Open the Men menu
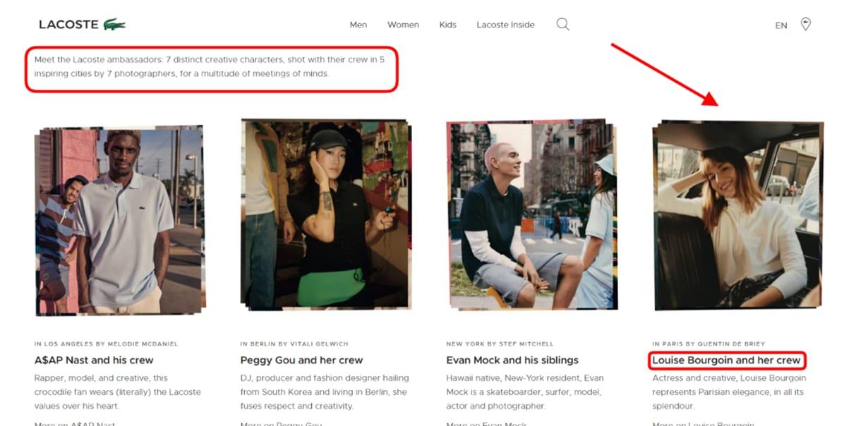868x426 pixels. click(358, 25)
